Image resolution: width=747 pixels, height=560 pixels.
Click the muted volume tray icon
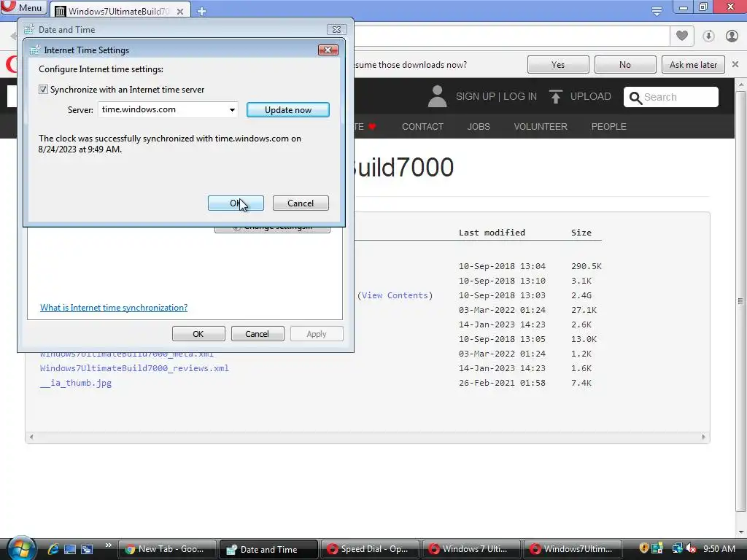click(691, 548)
